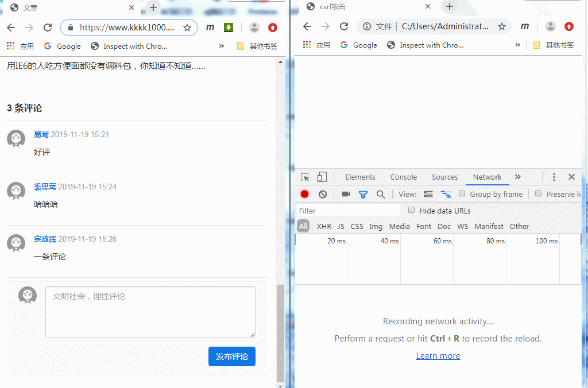
Task: Open the green download extension icon
Action: 229,28
